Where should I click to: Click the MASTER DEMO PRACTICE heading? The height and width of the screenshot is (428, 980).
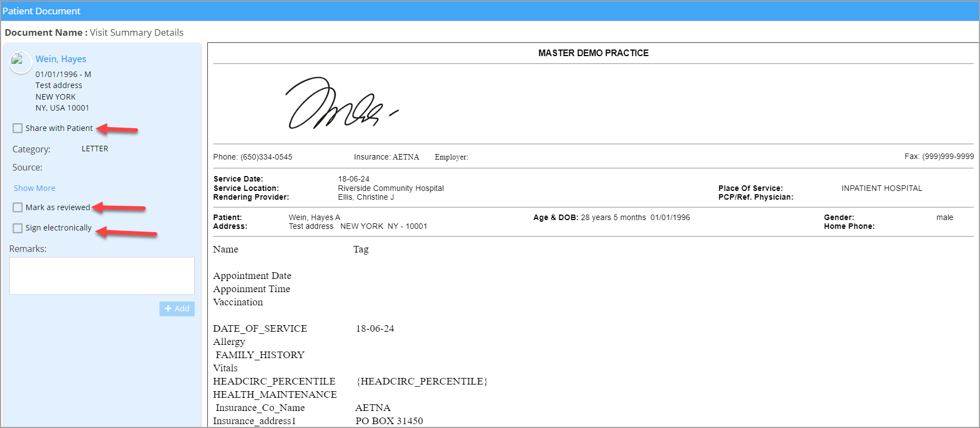[x=593, y=53]
